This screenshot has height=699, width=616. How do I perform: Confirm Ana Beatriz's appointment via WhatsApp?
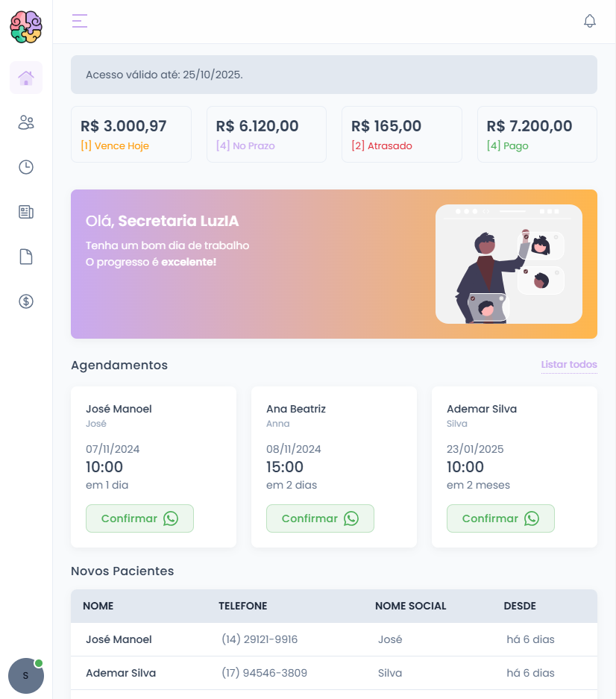coord(320,518)
